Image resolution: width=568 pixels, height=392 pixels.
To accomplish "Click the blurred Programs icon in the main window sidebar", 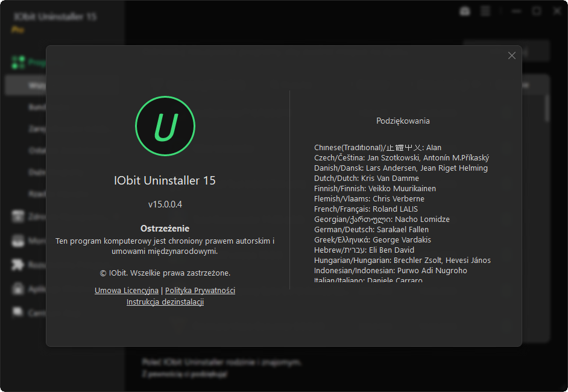I will tap(18, 62).
